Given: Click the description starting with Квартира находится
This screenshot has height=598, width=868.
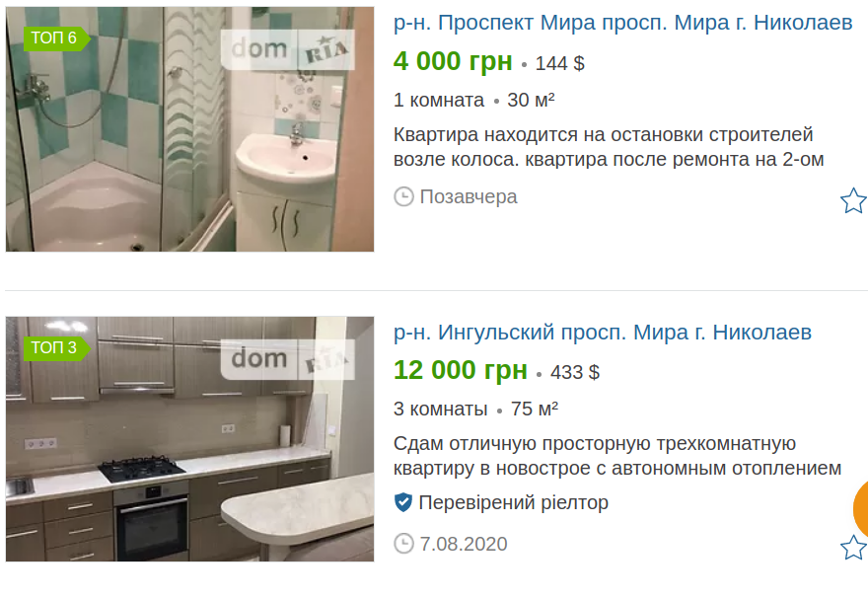Looking at the screenshot, I should coord(609,147).
